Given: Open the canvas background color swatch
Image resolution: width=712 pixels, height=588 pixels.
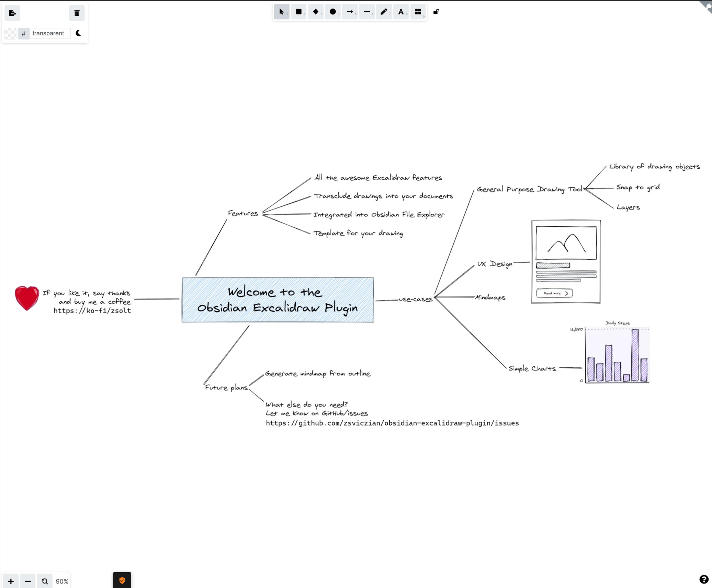Looking at the screenshot, I should point(10,33).
